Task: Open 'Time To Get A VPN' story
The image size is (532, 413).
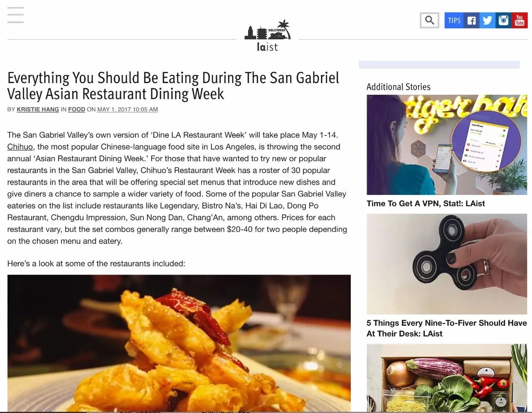Action: click(x=426, y=204)
